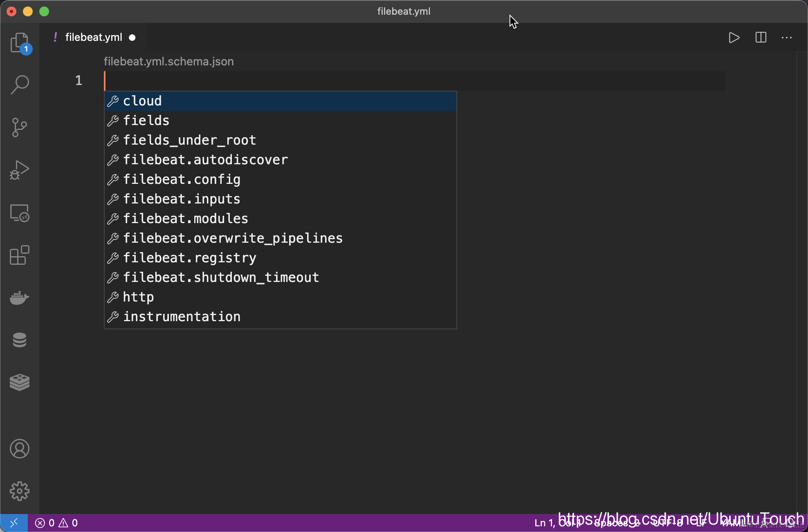Viewport: 808px width, 532px height.
Task: Open the Docker view icon
Action: point(20,298)
